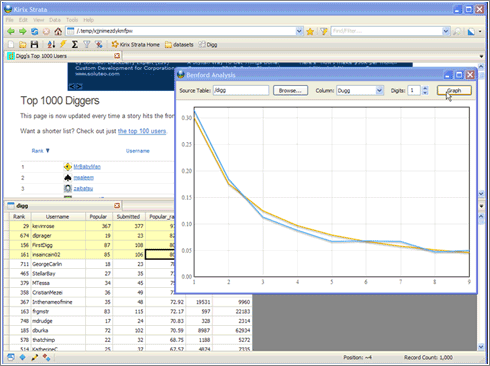Click the first status bar panel icon

11,357
